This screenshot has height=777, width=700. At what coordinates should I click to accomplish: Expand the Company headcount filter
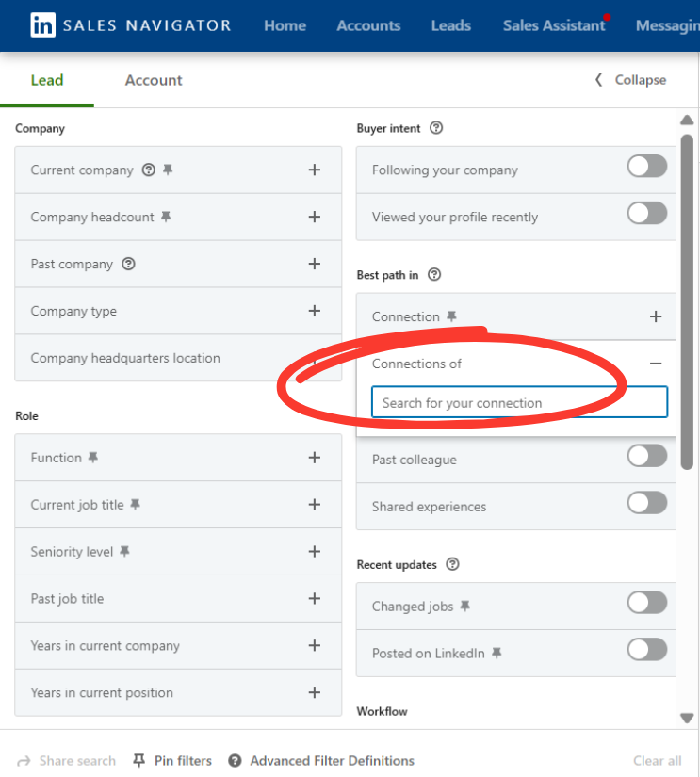click(x=315, y=217)
